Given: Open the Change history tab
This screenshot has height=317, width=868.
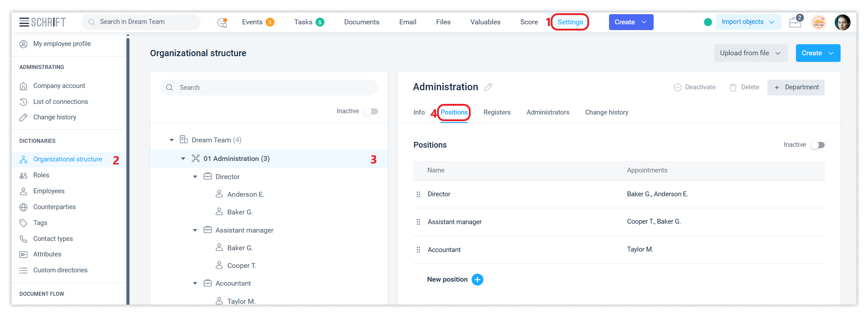Looking at the screenshot, I should pyautogui.click(x=606, y=112).
